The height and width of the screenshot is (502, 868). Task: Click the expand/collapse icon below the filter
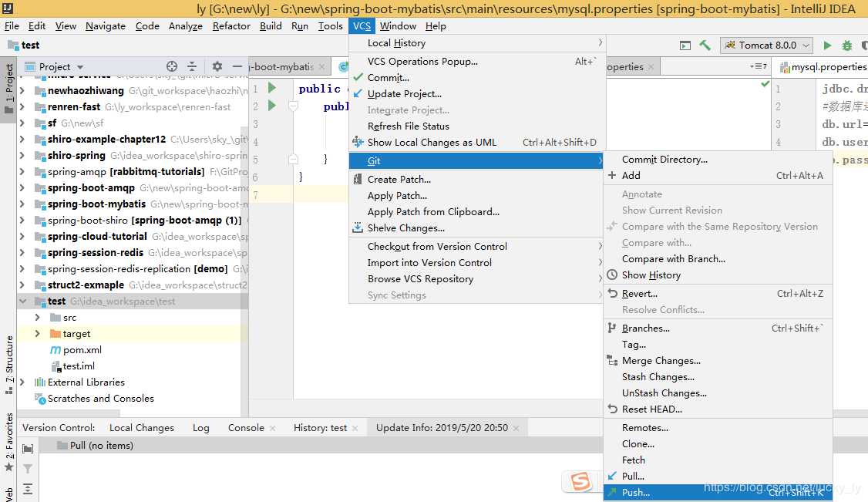click(x=28, y=489)
